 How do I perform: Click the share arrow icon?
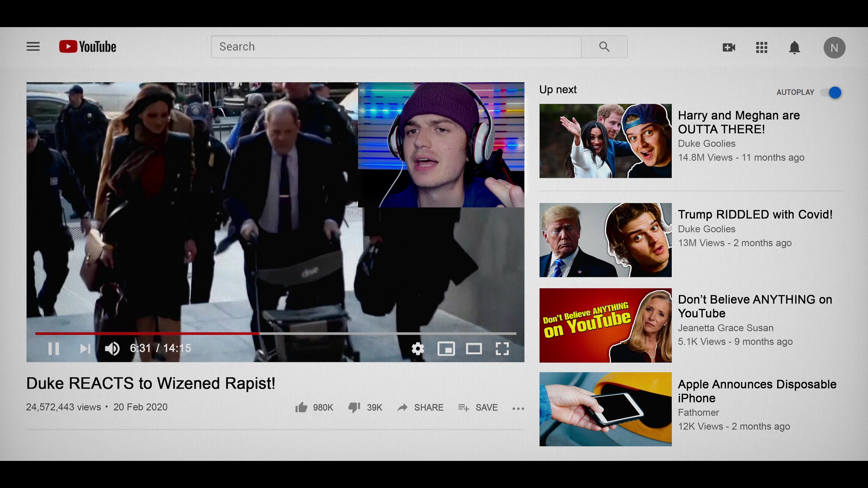pyautogui.click(x=402, y=408)
